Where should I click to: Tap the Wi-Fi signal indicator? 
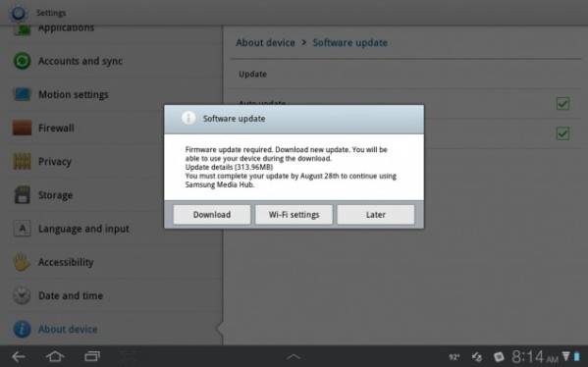click(x=565, y=356)
